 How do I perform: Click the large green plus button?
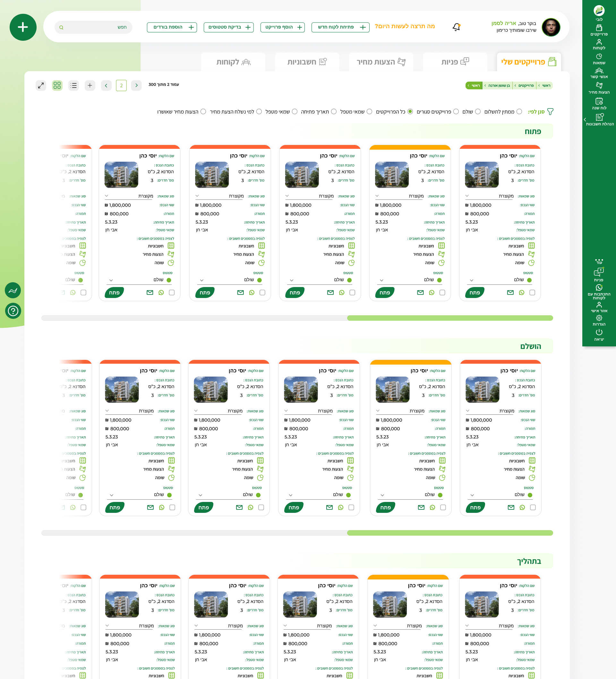[23, 27]
